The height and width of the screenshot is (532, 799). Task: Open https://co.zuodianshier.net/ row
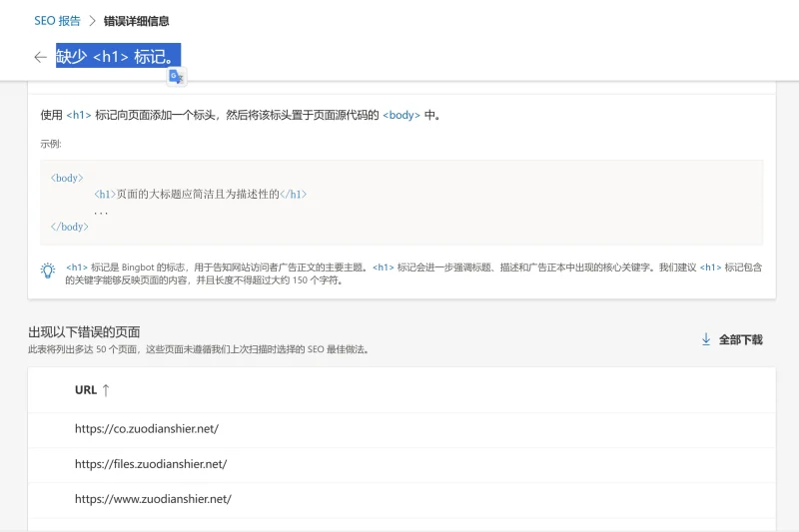click(x=401, y=429)
